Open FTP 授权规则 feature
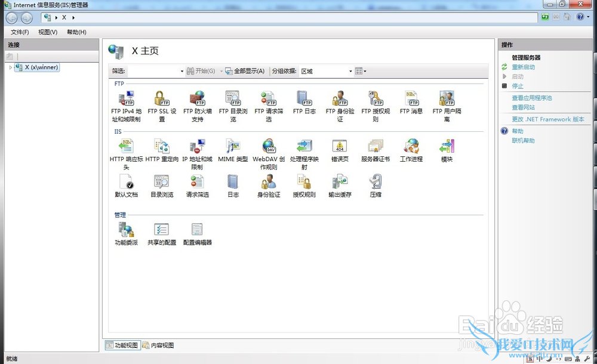This screenshot has height=364, width=597. pos(376,106)
